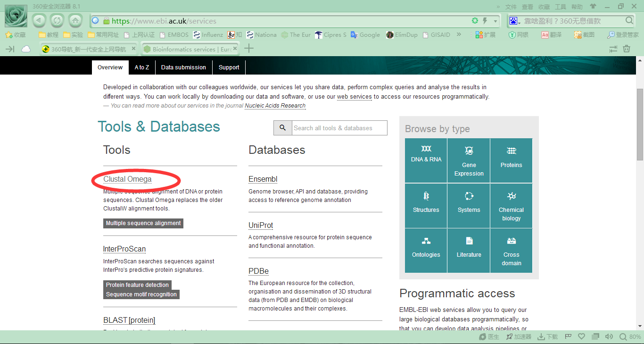Image resolution: width=644 pixels, height=344 pixels.
Task: Open the Clustal Omega tool link
Action: 127,179
